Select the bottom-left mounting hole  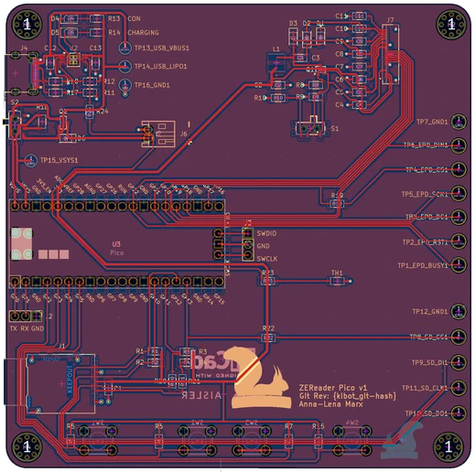click(x=27, y=446)
